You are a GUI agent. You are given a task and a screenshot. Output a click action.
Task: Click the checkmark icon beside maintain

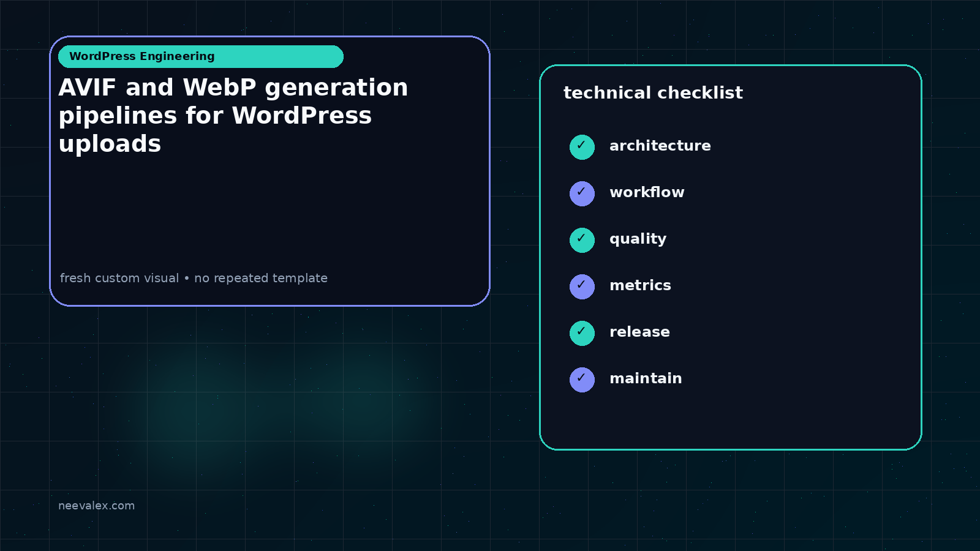(x=582, y=380)
